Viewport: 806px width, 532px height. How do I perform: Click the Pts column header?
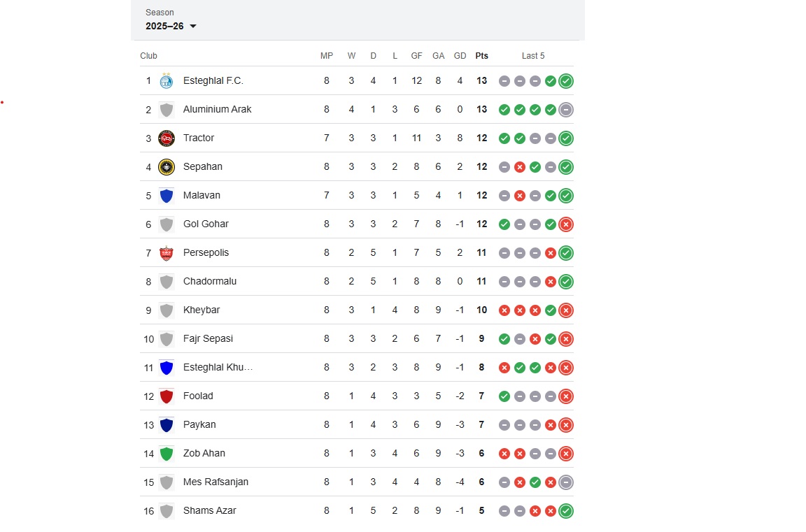click(x=481, y=56)
